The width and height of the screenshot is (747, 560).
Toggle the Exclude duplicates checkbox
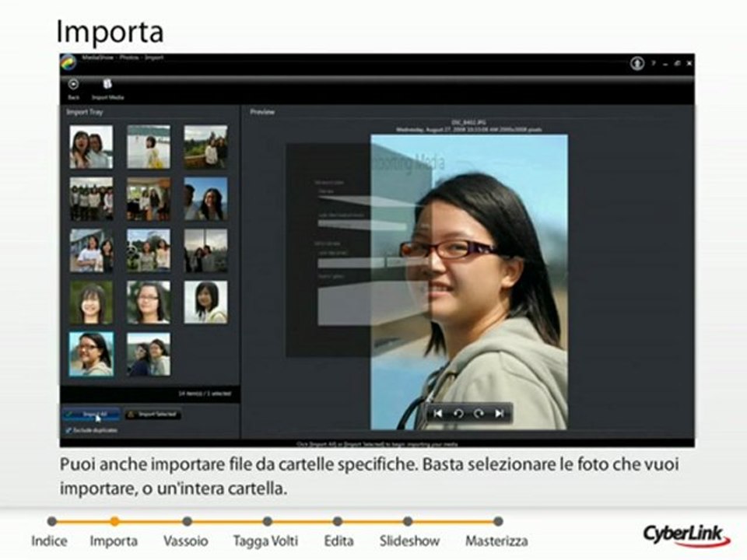click(x=68, y=430)
